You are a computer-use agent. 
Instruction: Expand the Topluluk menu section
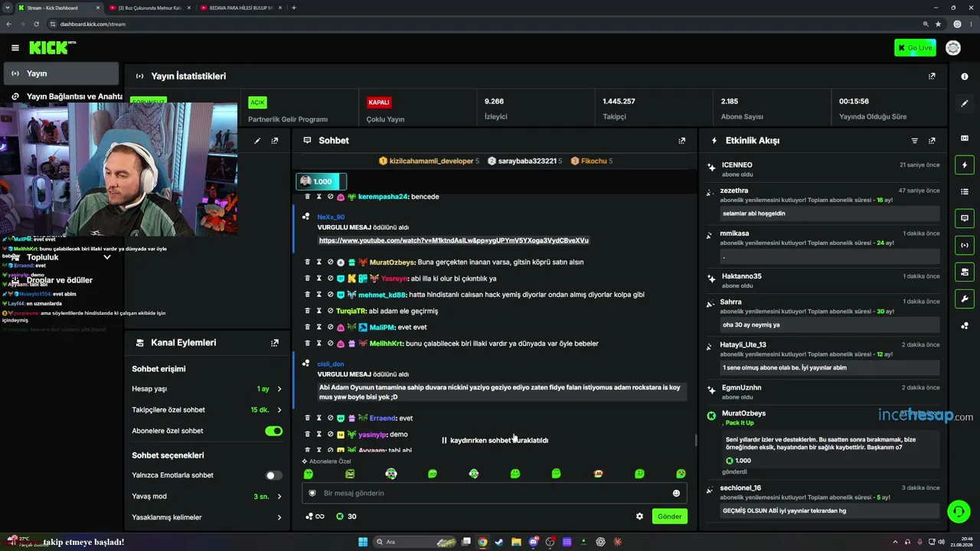pos(61,257)
